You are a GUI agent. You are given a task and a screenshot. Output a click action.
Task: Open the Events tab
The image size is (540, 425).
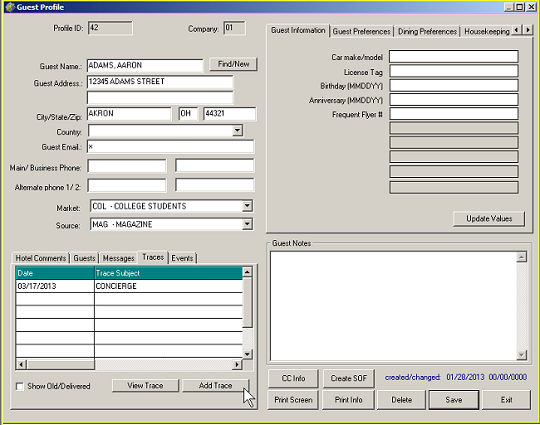[182, 258]
